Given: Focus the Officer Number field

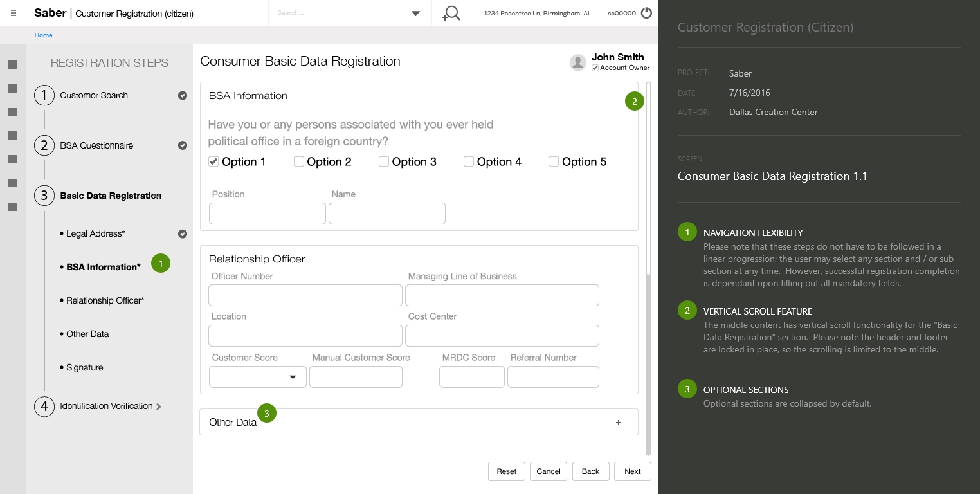Looking at the screenshot, I should [305, 295].
